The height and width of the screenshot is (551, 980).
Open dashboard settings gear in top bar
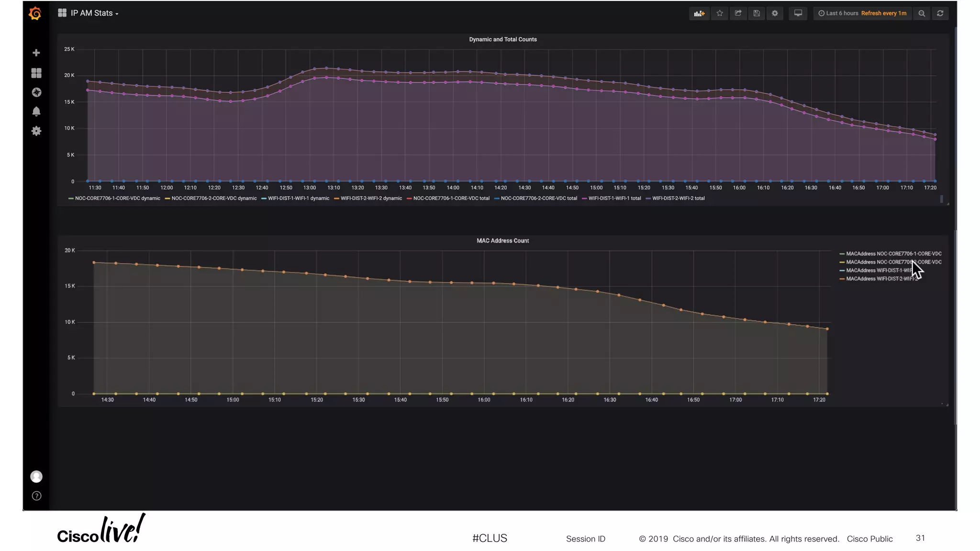[775, 13]
